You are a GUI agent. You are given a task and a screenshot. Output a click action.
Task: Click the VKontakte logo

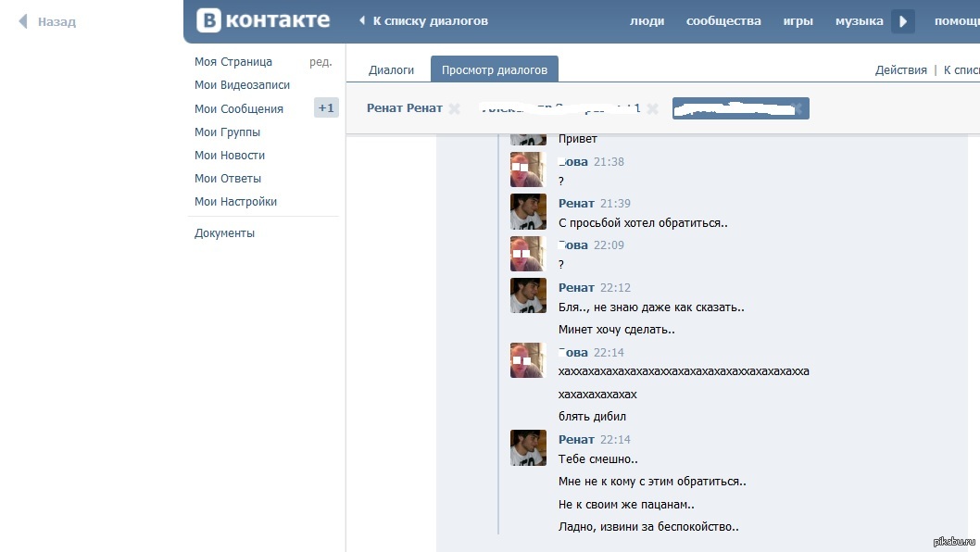(x=263, y=20)
